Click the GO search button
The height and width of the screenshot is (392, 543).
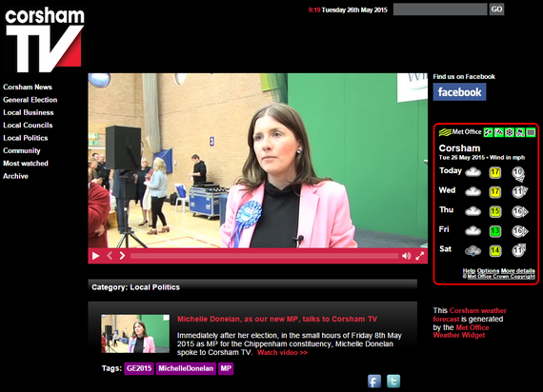click(496, 10)
